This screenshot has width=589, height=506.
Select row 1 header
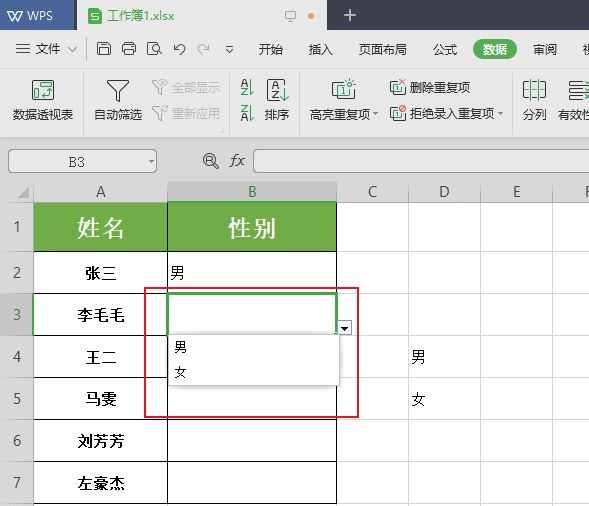17,227
